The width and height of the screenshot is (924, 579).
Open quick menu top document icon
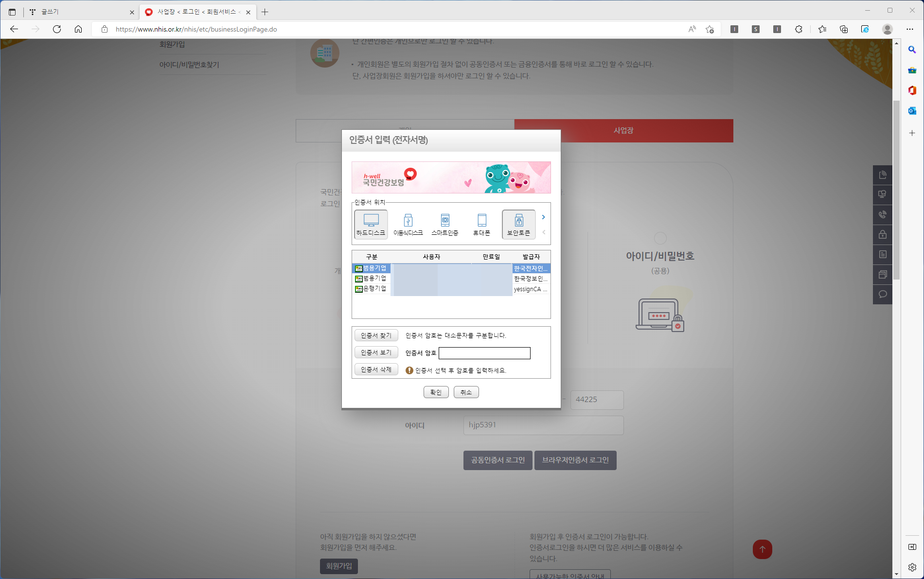(883, 175)
